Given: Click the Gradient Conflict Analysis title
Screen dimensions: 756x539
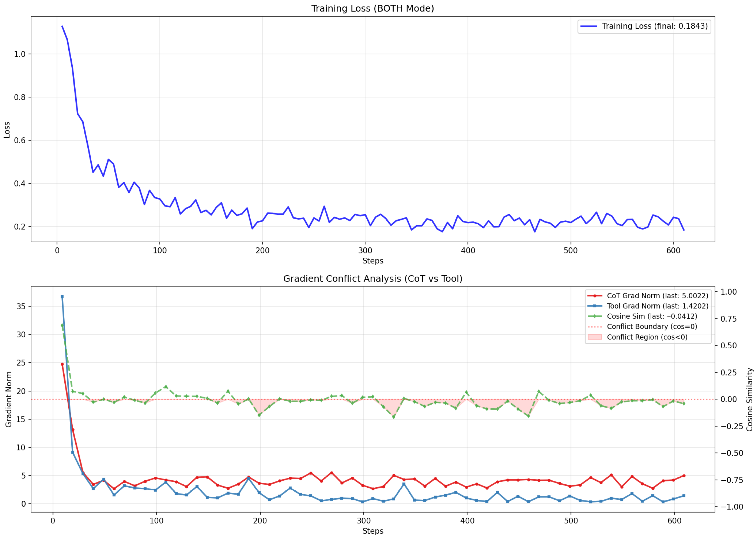Looking at the screenshot, I should (372, 279).
